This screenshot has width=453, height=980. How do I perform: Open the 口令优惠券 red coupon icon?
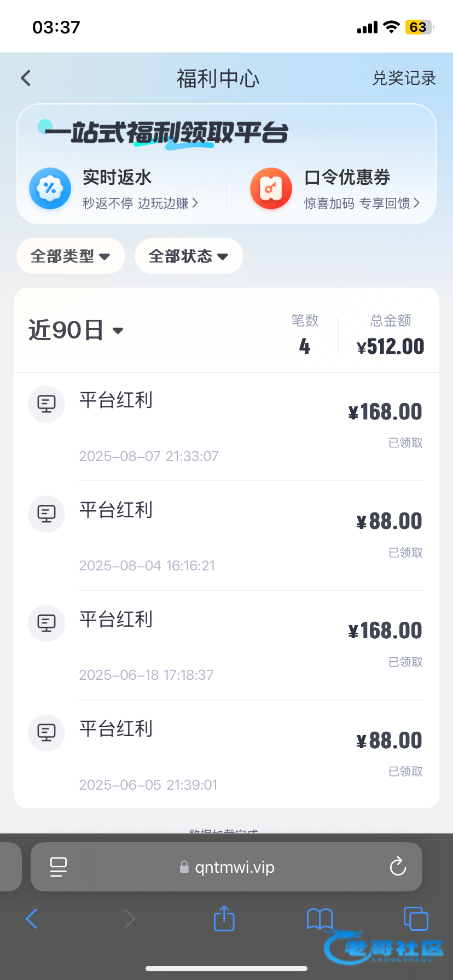click(x=271, y=189)
